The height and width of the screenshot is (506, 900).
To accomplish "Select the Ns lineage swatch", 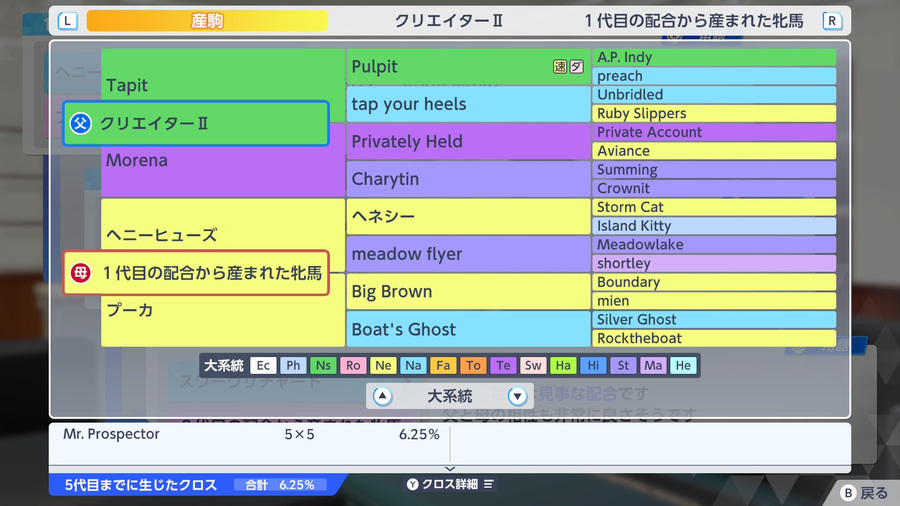I will 323,365.
